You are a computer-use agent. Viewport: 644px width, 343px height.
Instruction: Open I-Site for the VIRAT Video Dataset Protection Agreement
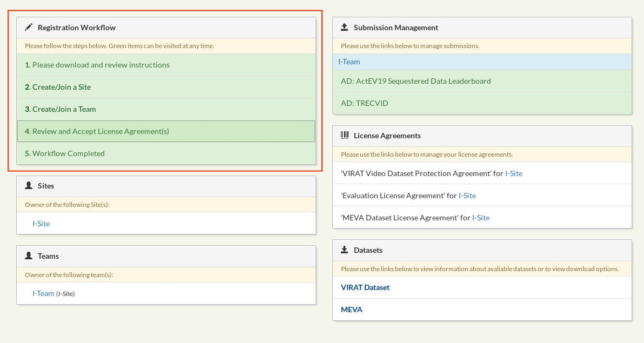(514, 173)
